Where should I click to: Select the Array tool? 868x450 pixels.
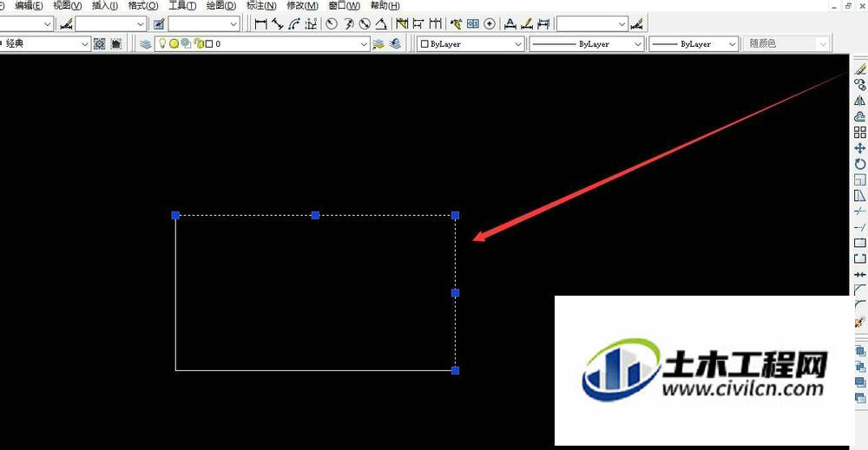(859, 132)
